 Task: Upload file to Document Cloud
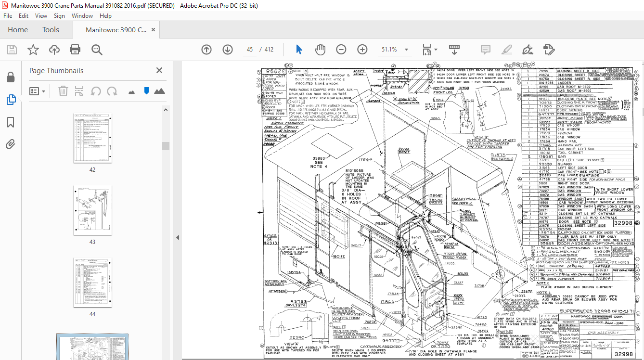point(54,50)
